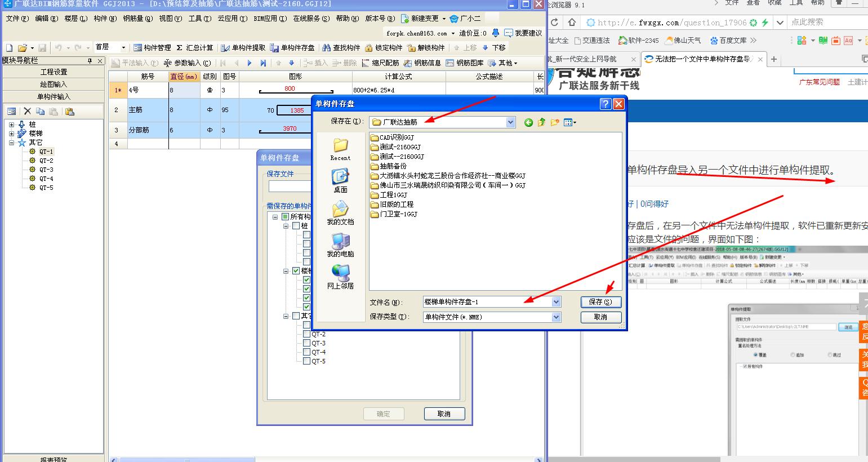Open 网上邻居 in save dialog sidebar
The height and width of the screenshot is (462, 868).
340,278
